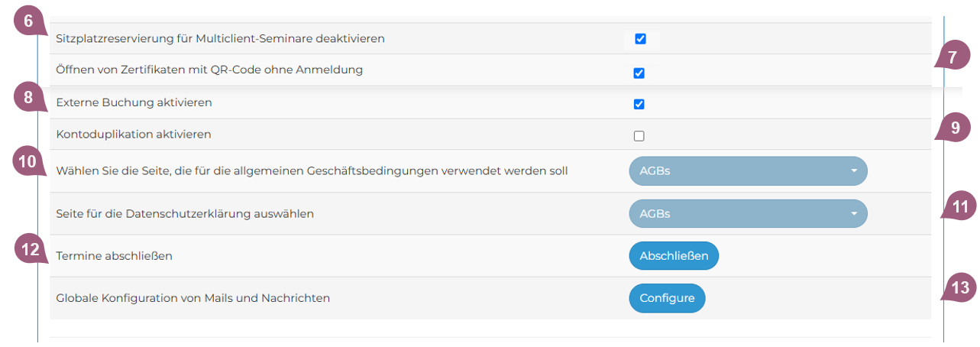Click the Termine abschließen row label
This screenshot has width=980, height=347.
point(115,256)
